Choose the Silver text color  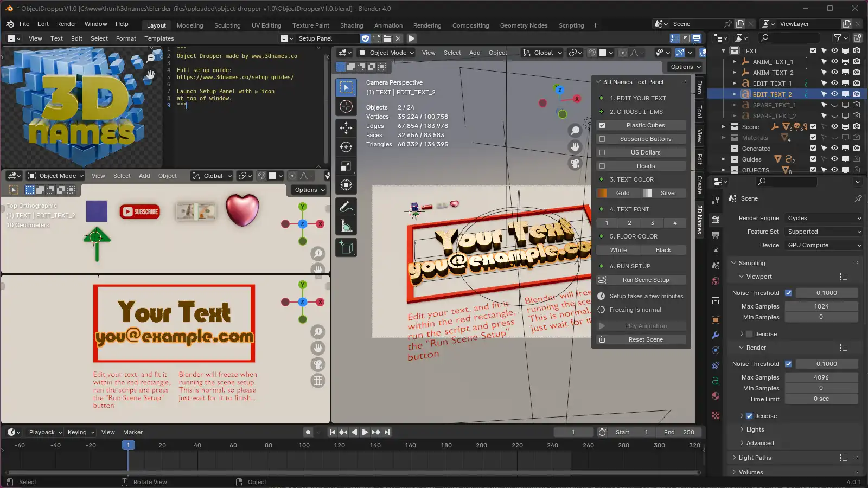pyautogui.click(x=664, y=193)
